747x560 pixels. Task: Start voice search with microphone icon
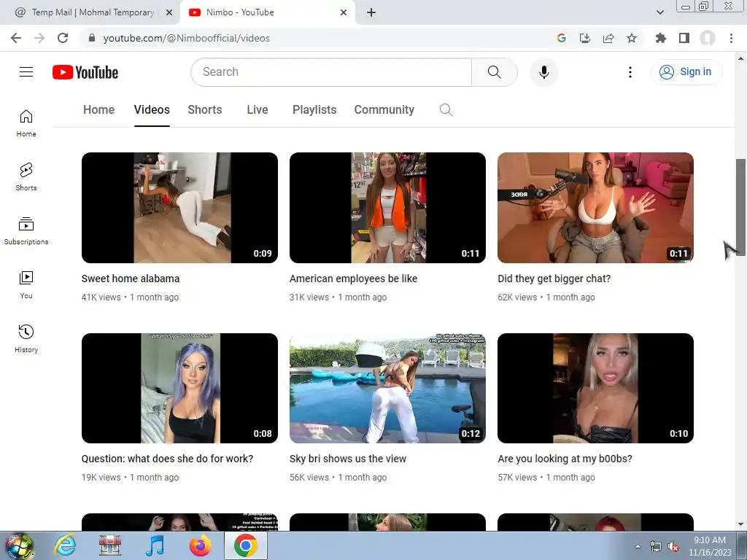coord(544,72)
